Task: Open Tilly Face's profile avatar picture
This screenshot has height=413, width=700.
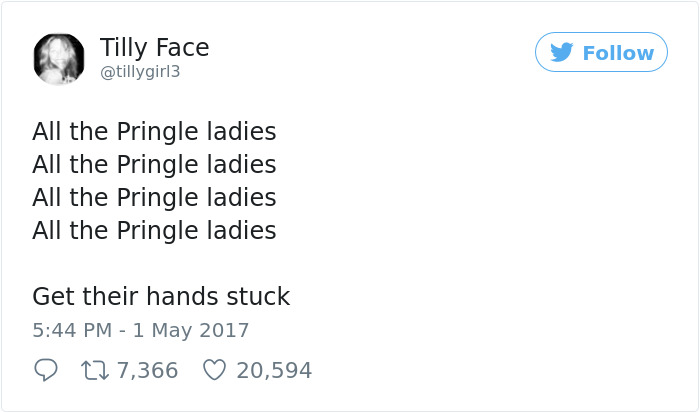Action: pyautogui.click(x=58, y=58)
